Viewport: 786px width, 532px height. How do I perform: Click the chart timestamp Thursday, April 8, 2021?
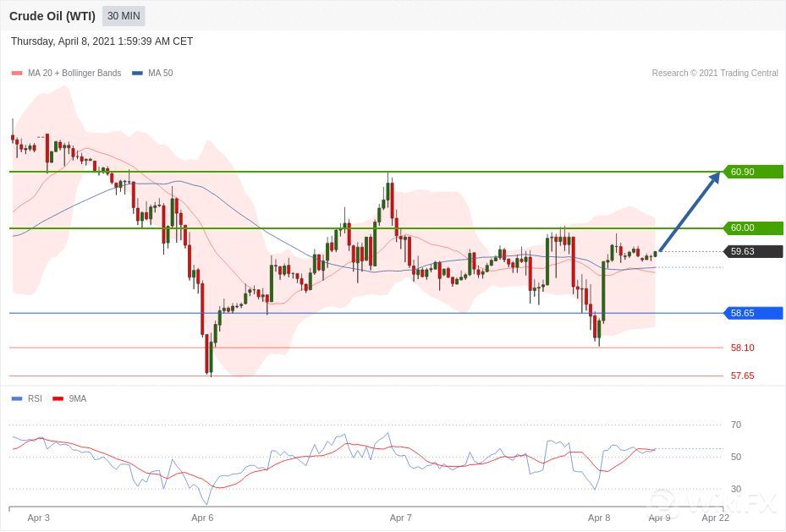tap(102, 41)
